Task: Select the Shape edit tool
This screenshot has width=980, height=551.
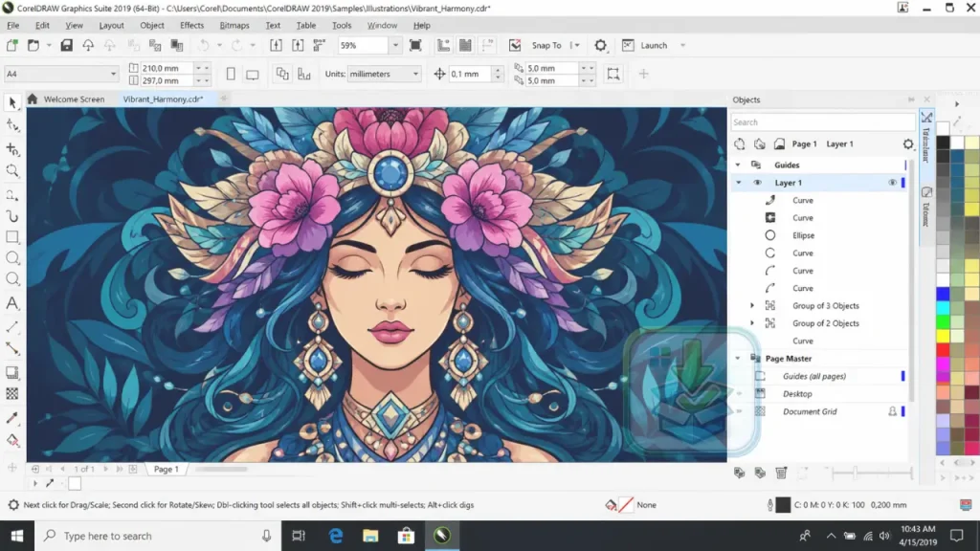Action: coord(12,125)
